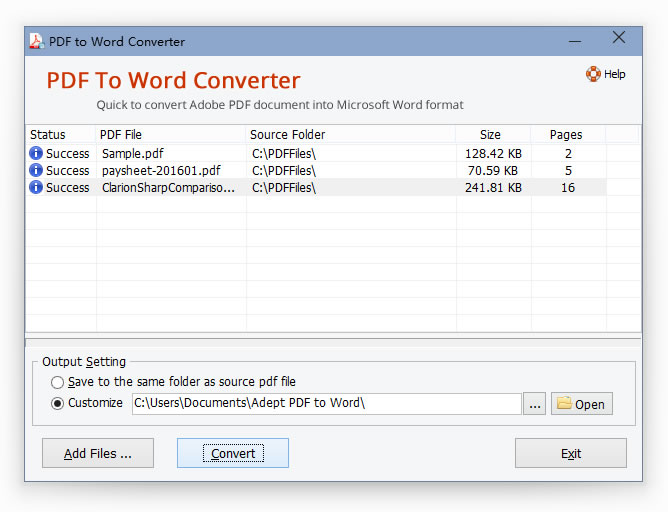Exit the application using Exit button
Viewport: 668px width, 512px height.
pyautogui.click(x=570, y=453)
